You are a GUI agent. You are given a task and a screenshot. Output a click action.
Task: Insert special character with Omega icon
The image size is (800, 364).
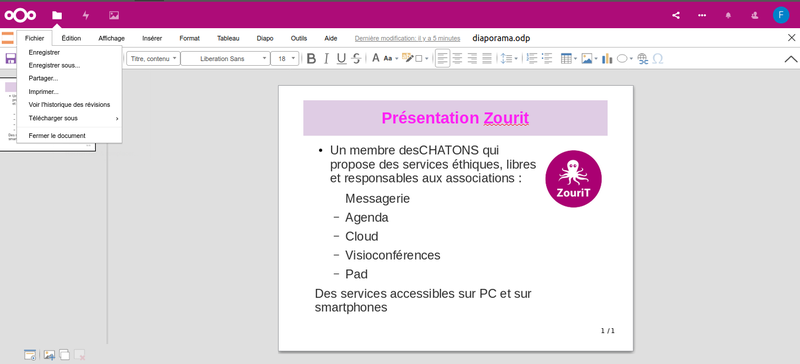(x=658, y=59)
